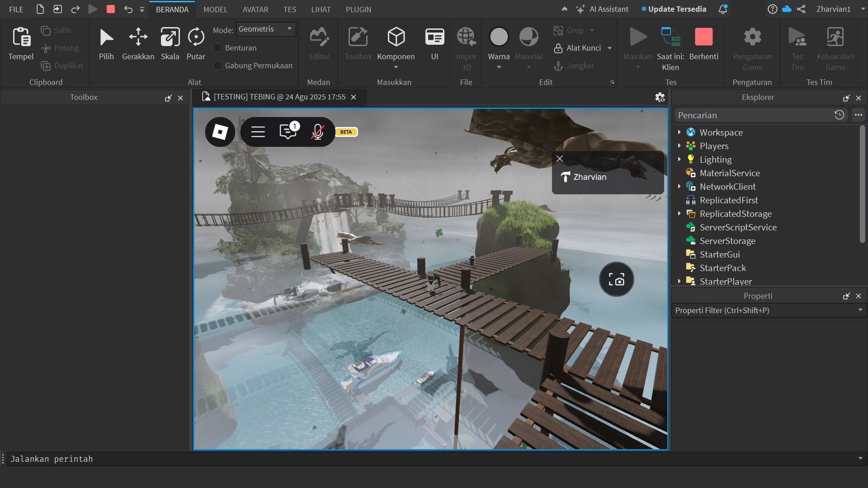This screenshot has width=868, height=488.
Task: Close the Toolbox panel
Action: (180, 98)
